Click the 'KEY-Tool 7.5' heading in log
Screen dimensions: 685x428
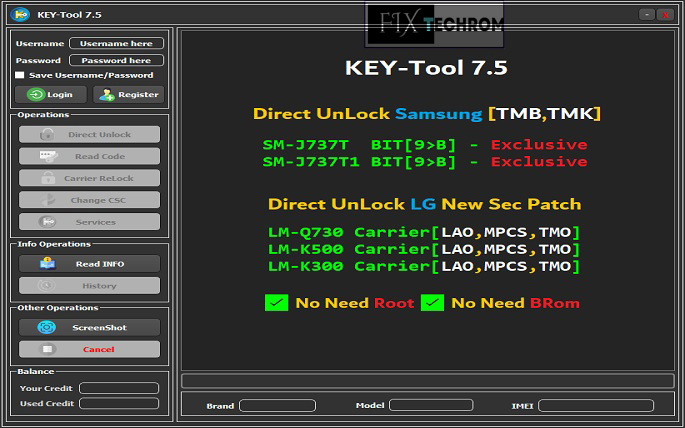[x=426, y=68]
